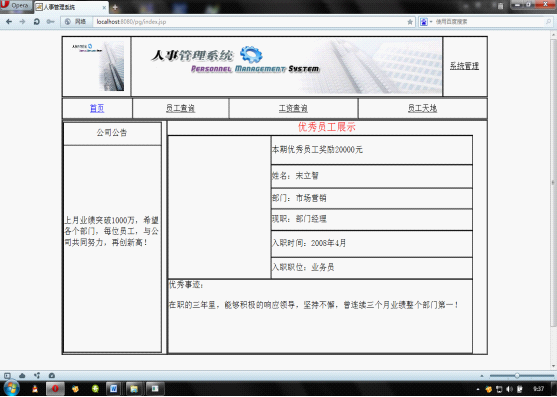Go back with the back arrow
Screen dimensions: 557x397
(9, 22)
